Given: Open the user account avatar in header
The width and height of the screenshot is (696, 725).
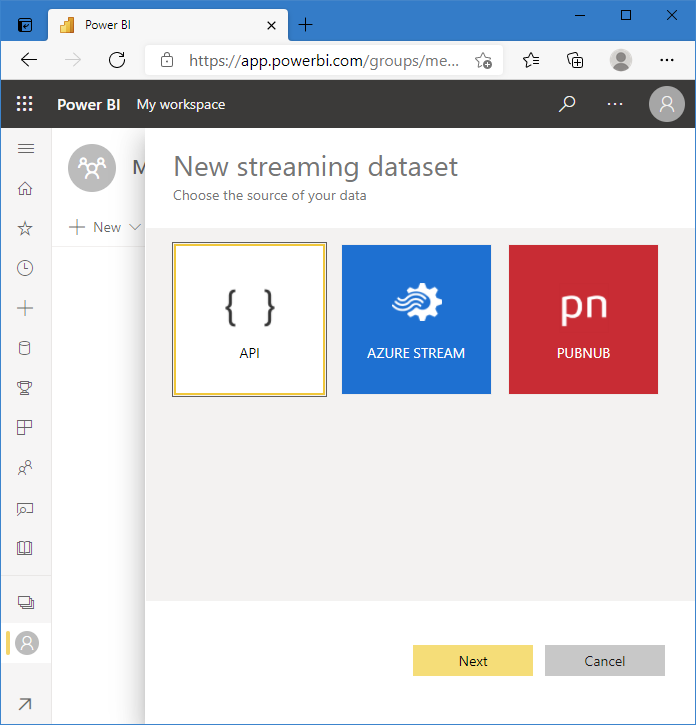Looking at the screenshot, I should click(666, 104).
